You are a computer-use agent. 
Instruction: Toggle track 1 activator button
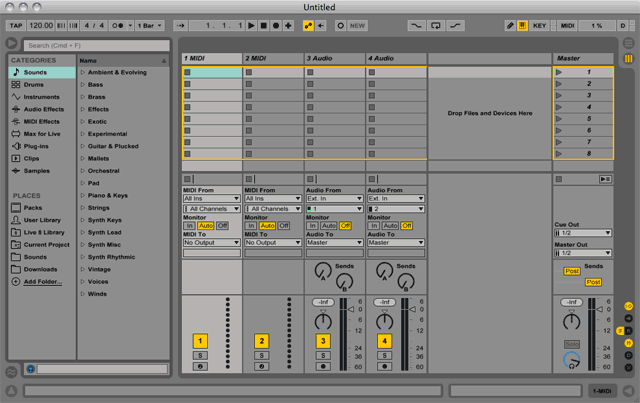pos(200,341)
